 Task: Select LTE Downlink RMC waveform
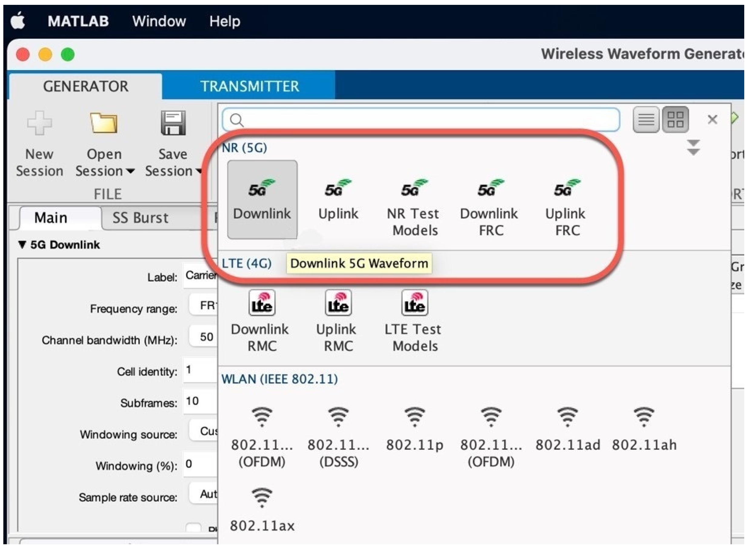pyautogui.click(x=262, y=320)
